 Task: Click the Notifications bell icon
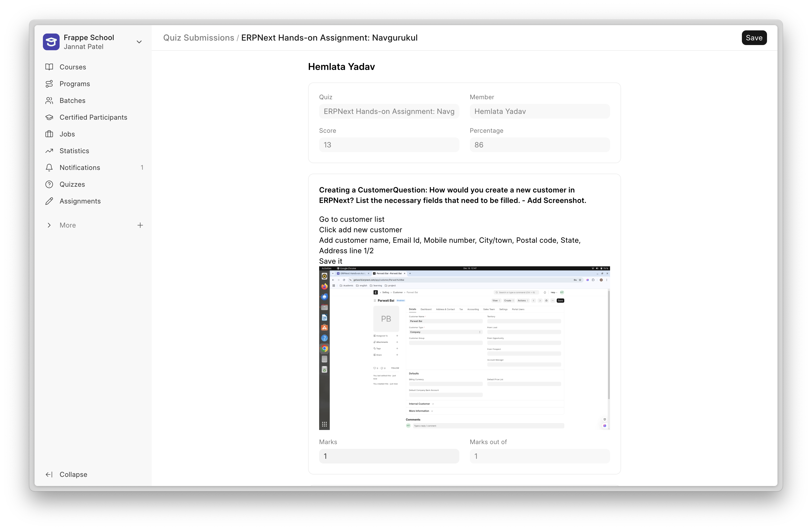coord(49,167)
